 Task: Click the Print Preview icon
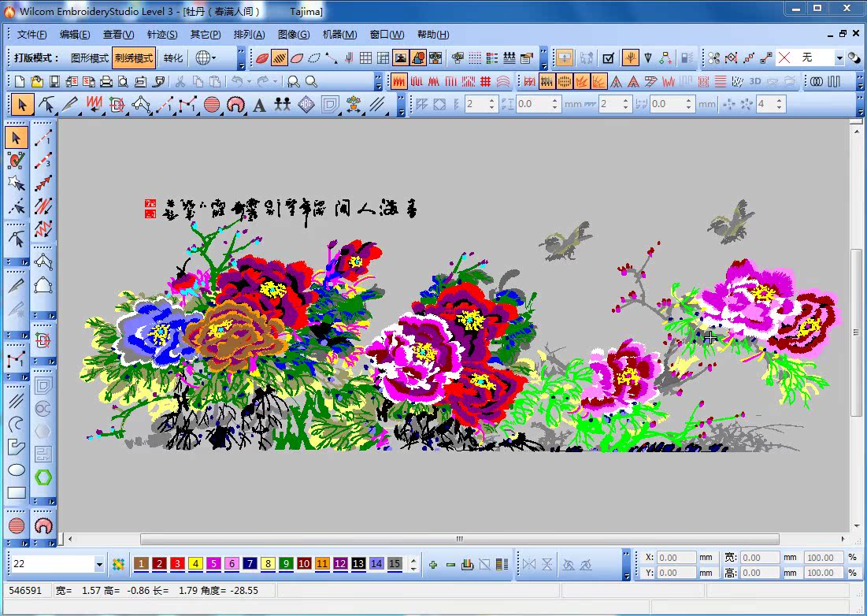pyautogui.click(x=123, y=82)
